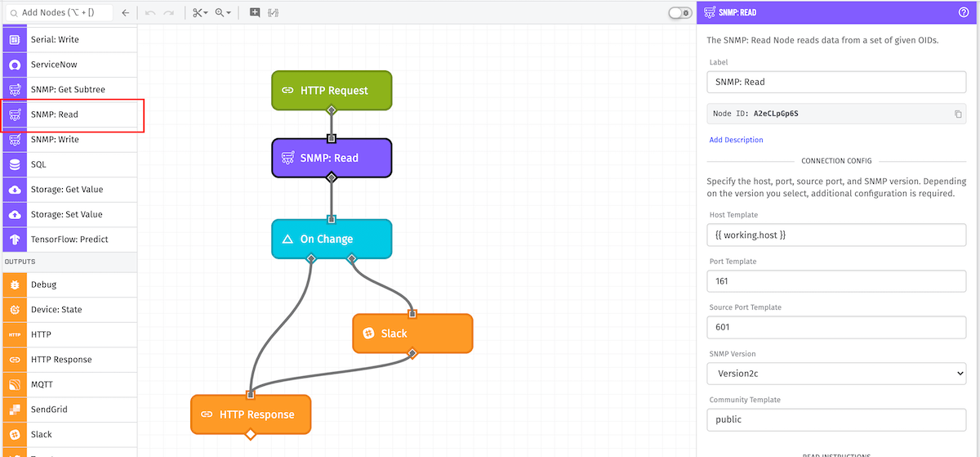Click the Host Template input field
Screen dimensions: 980x457
click(x=837, y=235)
